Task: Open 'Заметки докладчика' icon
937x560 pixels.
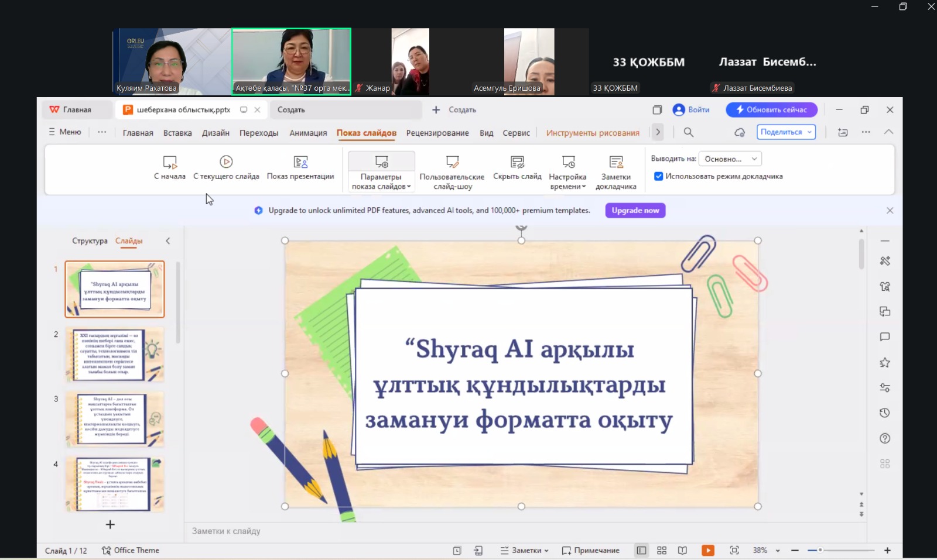Action: [x=615, y=162]
